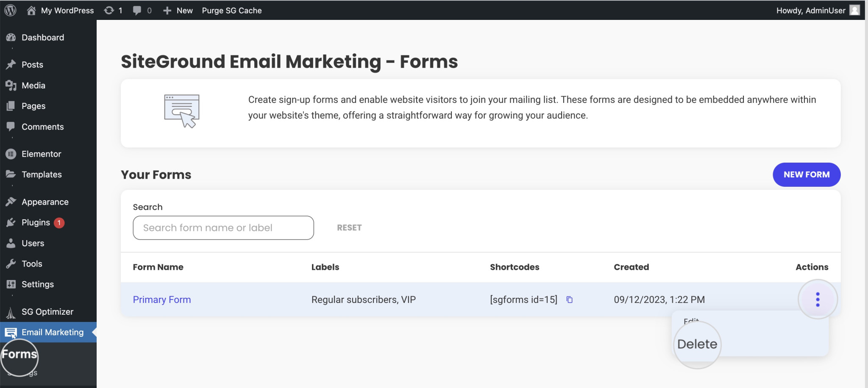Click the Pages icon in sidebar

[x=11, y=106]
